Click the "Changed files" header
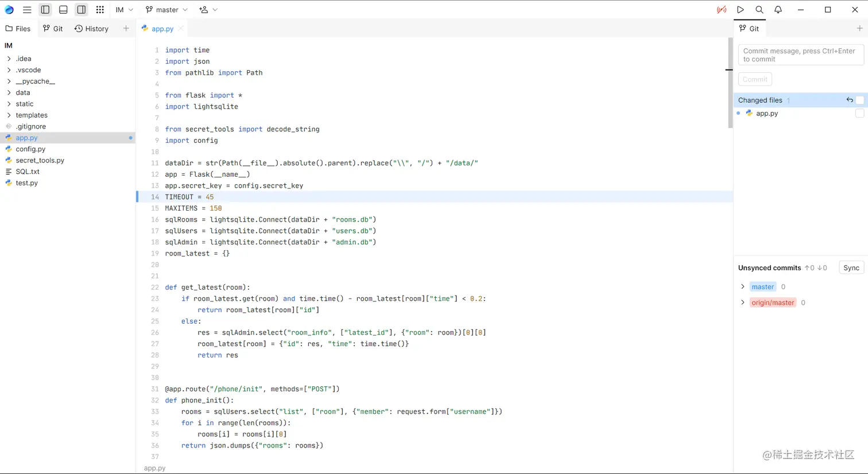This screenshot has height=474, width=868. [x=760, y=100]
